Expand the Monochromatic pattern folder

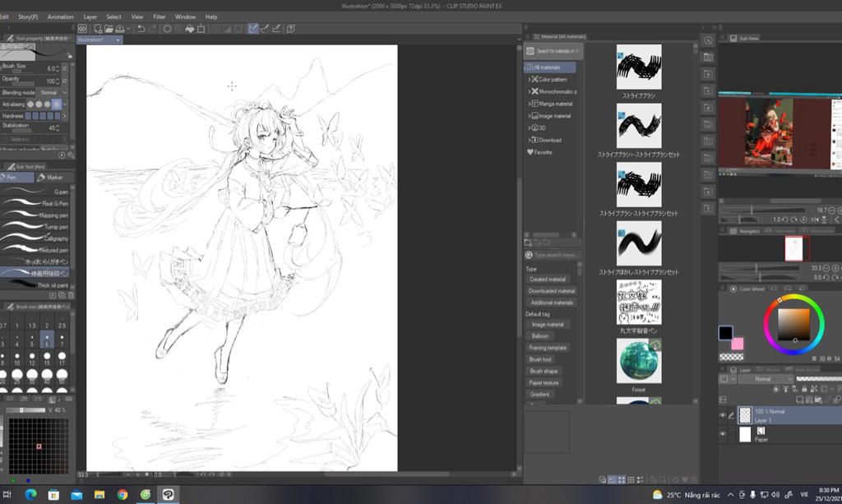(x=529, y=92)
